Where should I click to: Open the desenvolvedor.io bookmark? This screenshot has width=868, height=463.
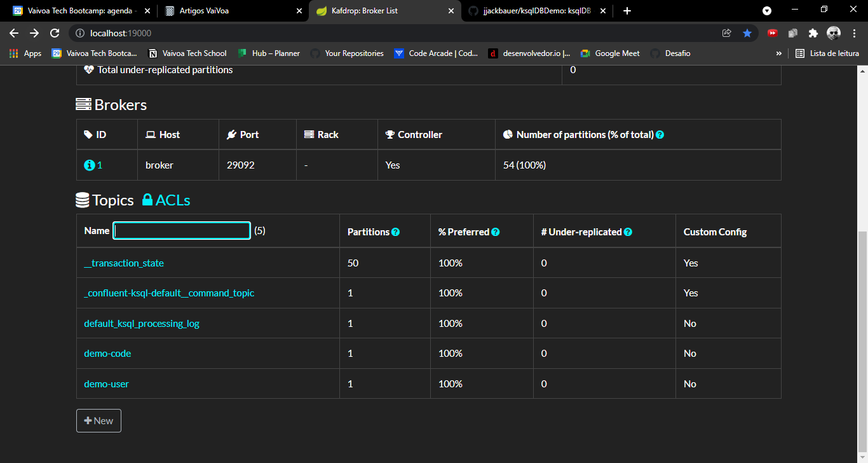(529, 53)
